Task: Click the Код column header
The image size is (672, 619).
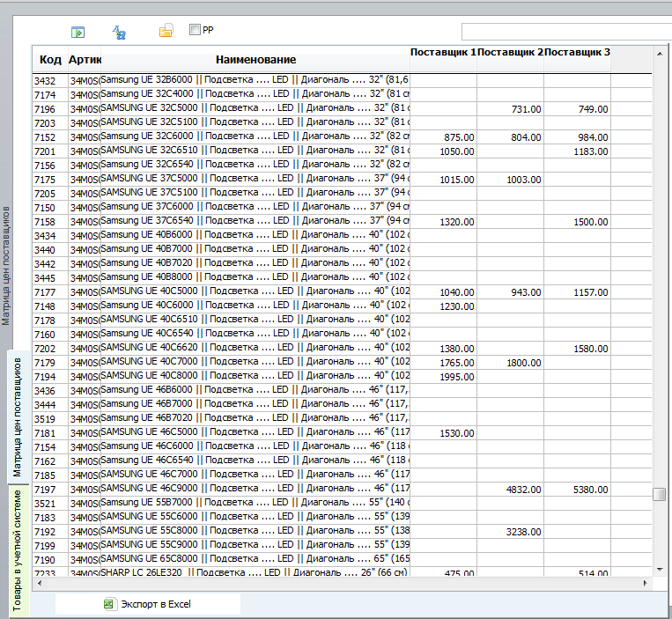Action: click(50, 60)
